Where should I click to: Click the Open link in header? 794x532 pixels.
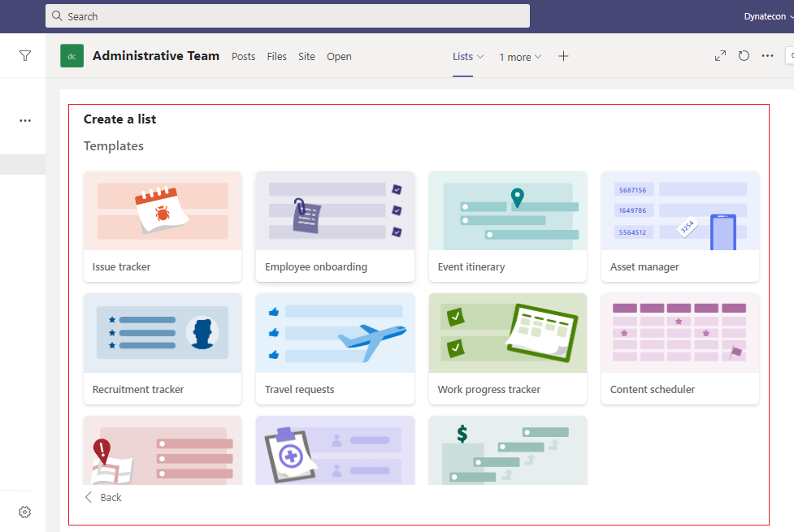(x=339, y=57)
